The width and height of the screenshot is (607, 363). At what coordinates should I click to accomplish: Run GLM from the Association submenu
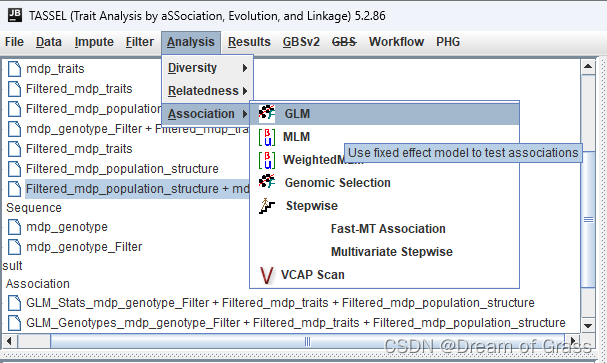(x=384, y=113)
